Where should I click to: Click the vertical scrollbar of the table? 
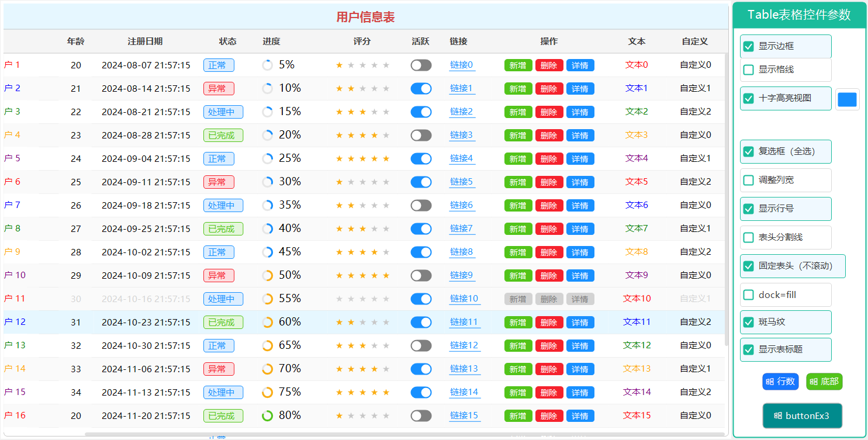[727, 199]
